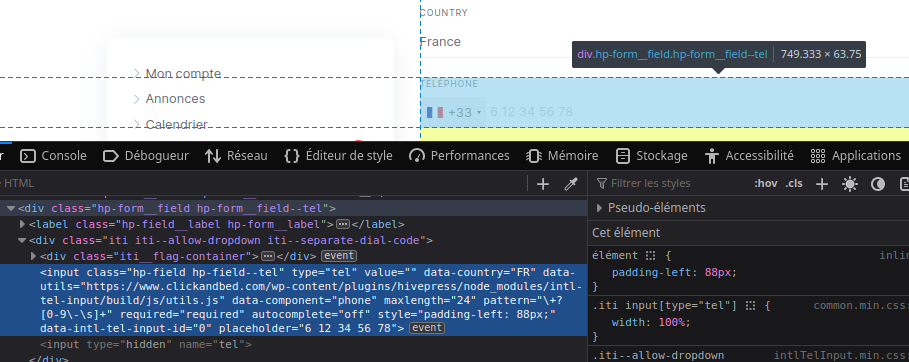Expand the hp-field__label label node
Screen dimensions: 909x362
tap(23, 224)
